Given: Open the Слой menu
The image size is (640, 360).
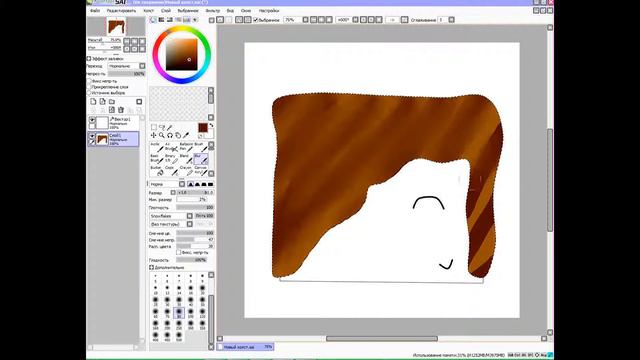Looking at the screenshot, I should coord(166,11).
